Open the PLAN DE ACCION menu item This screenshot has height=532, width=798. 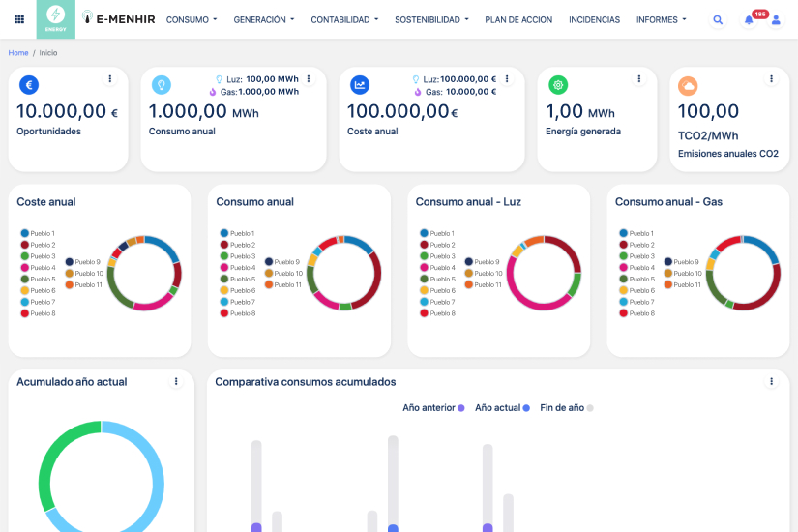click(x=518, y=20)
